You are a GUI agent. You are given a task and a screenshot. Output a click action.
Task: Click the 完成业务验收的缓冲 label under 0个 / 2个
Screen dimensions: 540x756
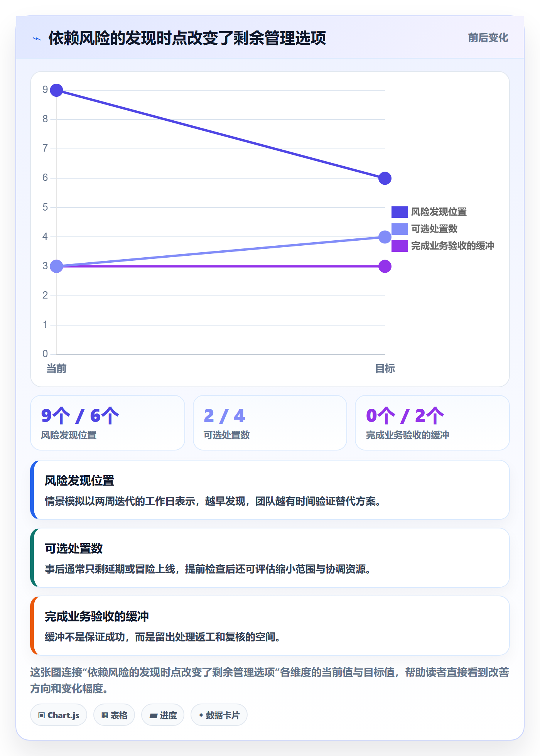(x=408, y=435)
